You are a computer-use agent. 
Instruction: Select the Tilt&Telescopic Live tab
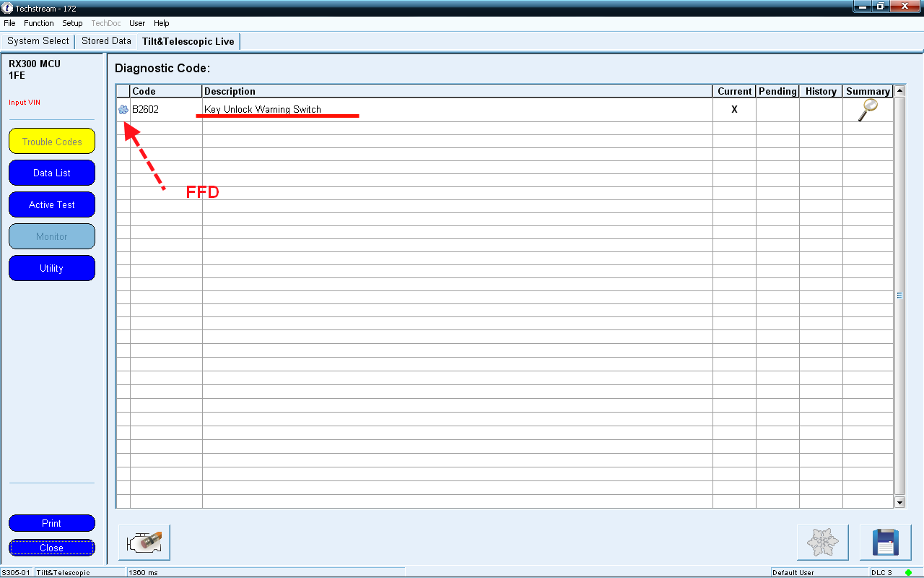(x=188, y=41)
